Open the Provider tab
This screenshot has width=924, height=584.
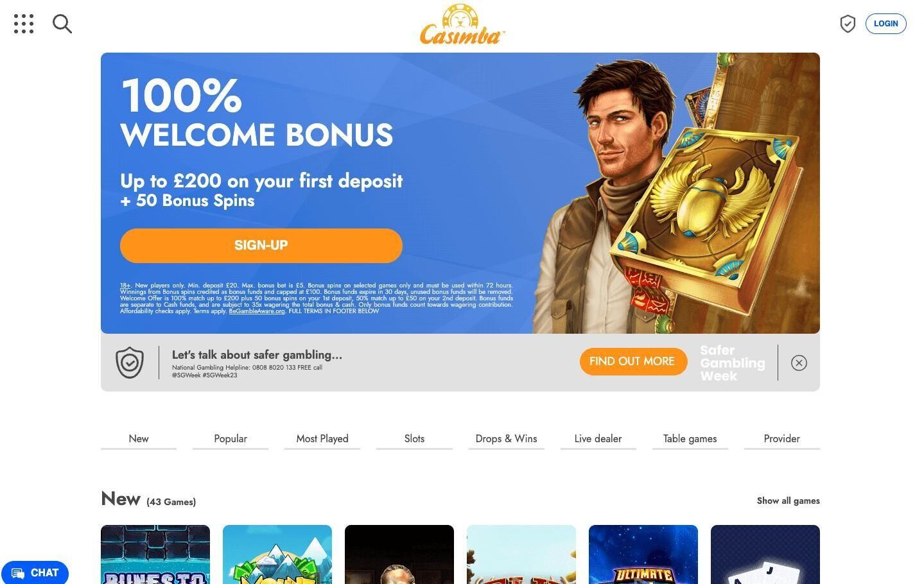coord(781,440)
